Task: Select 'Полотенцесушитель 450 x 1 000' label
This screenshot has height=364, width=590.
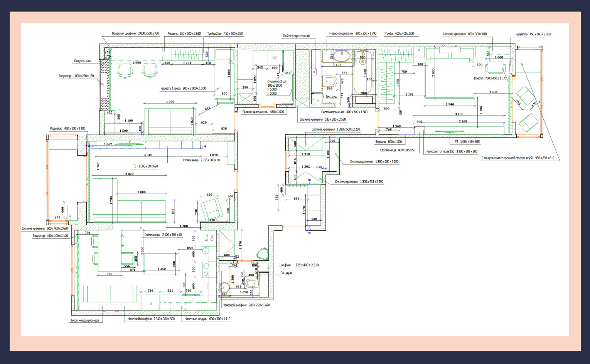Action: point(263,112)
